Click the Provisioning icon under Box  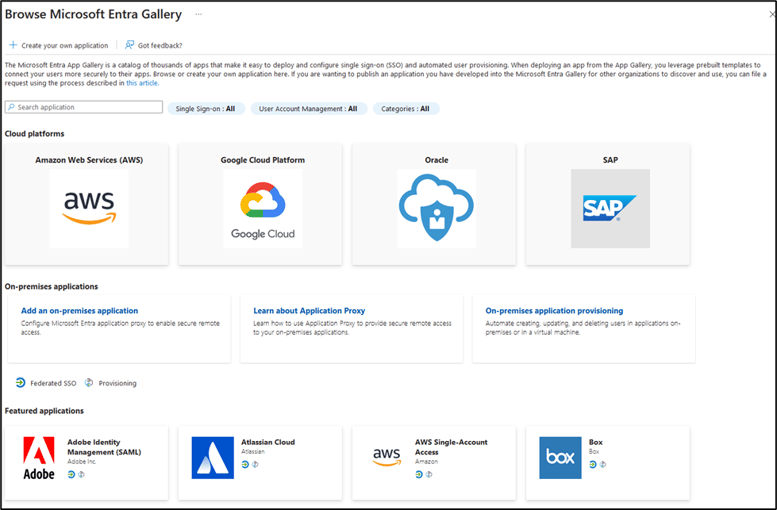pos(603,464)
